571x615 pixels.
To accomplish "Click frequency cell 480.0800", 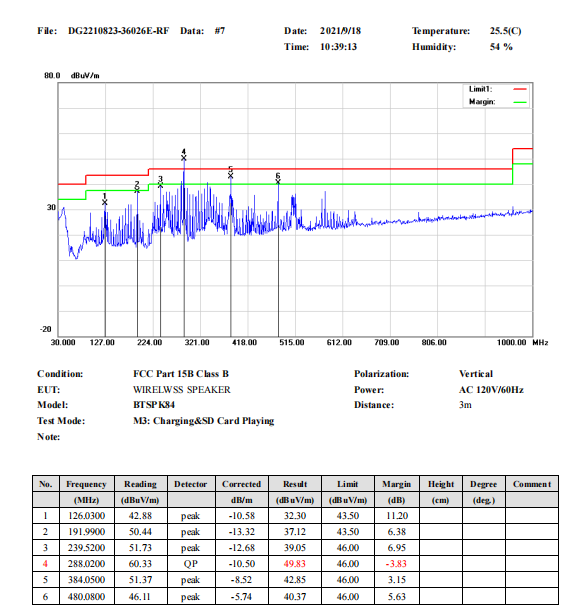I will coord(86,597).
